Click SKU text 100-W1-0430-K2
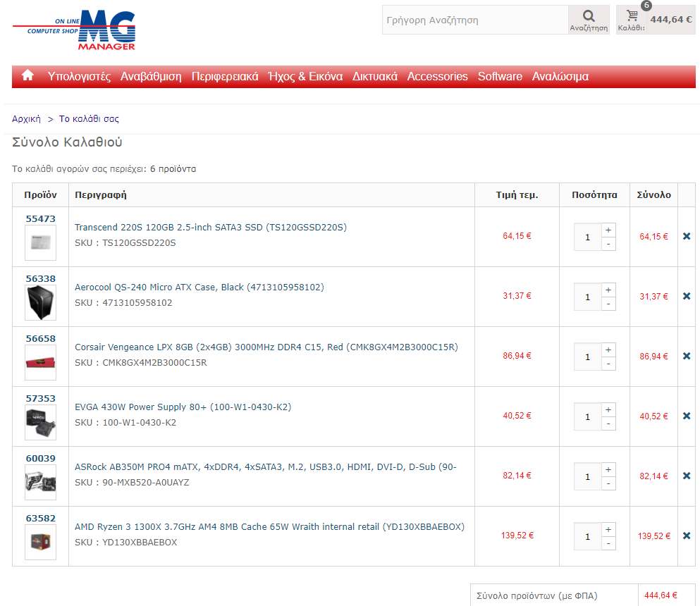The width and height of the screenshot is (700, 606). pos(140,422)
